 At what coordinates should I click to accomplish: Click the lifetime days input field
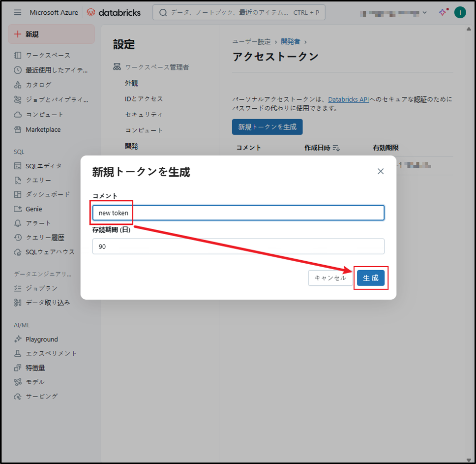[x=238, y=247]
